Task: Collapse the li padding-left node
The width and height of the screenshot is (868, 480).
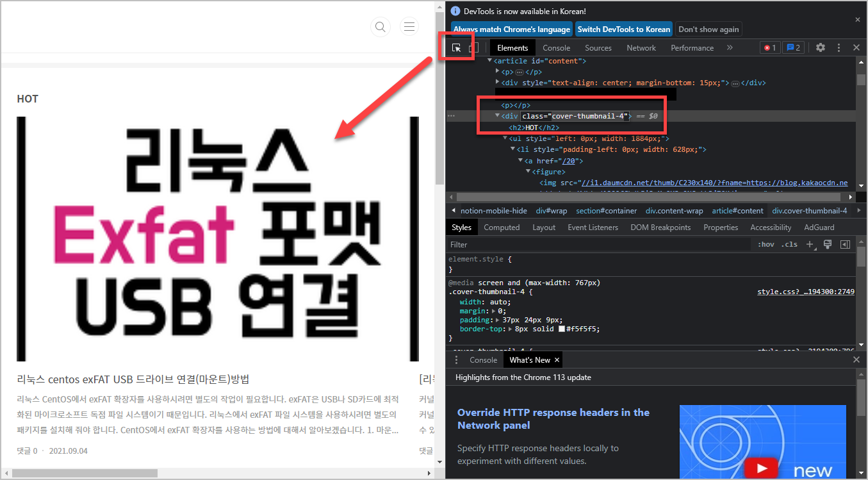Action: 513,149
